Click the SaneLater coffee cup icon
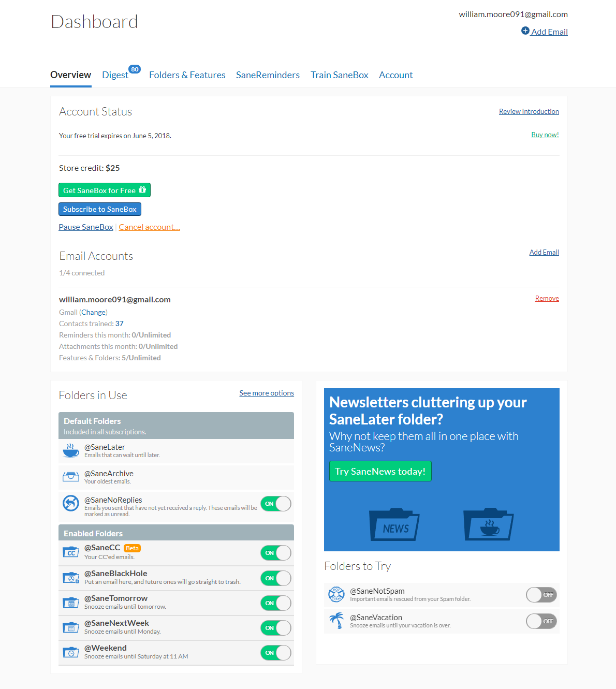The image size is (616, 689). point(71,450)
